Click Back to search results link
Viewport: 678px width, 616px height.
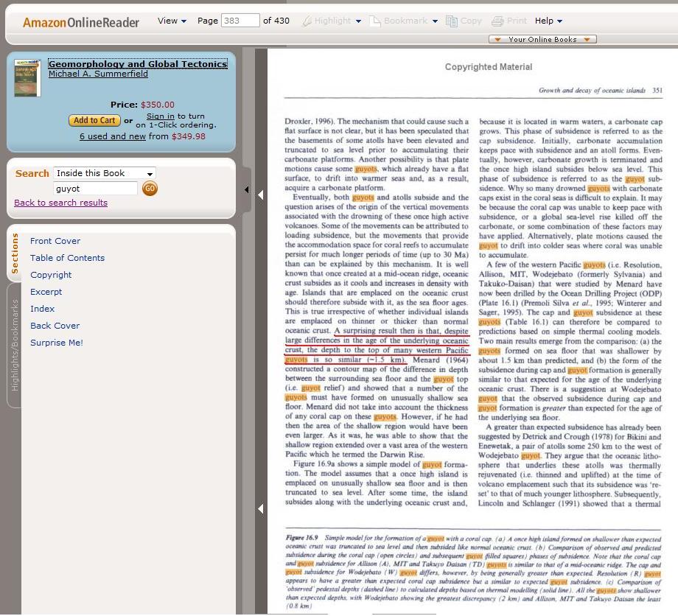click(x=61, y=203)
